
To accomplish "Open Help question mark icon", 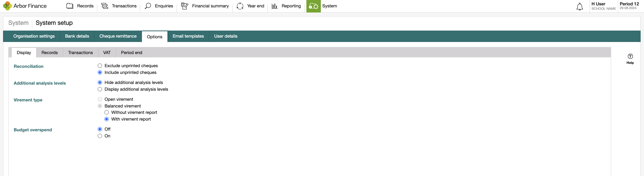I will [x=630, y=56].
